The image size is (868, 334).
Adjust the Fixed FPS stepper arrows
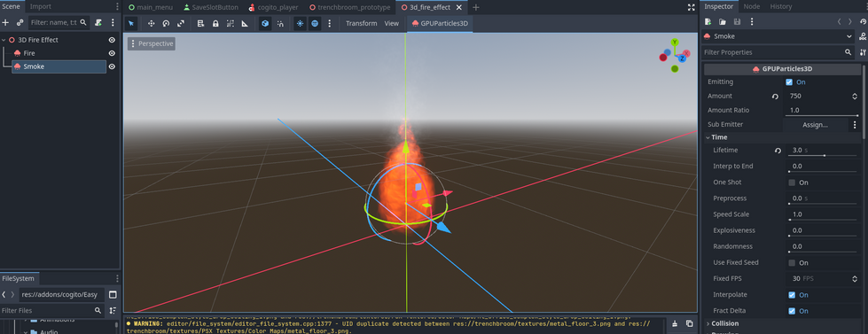pyautogui.click(x=855, y=279)
